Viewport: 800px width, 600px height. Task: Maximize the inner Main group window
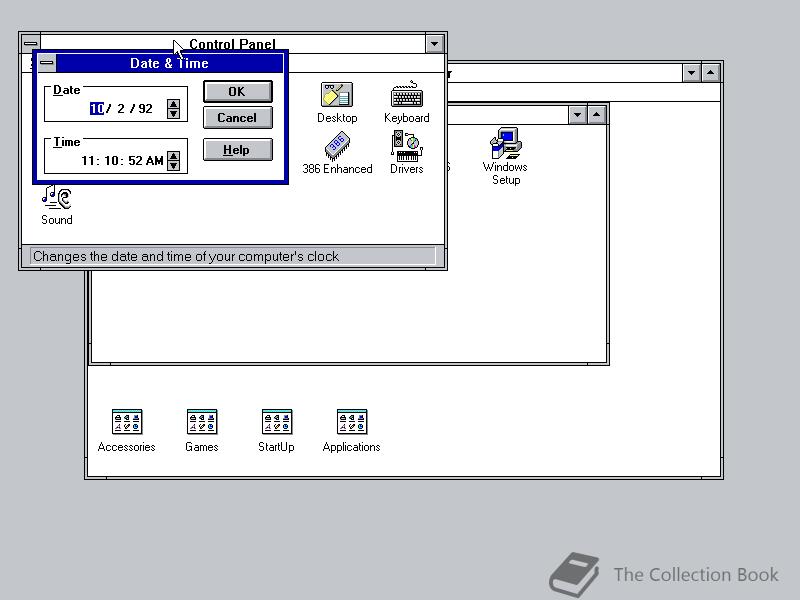pyautogui.click(x=596, y=115)
